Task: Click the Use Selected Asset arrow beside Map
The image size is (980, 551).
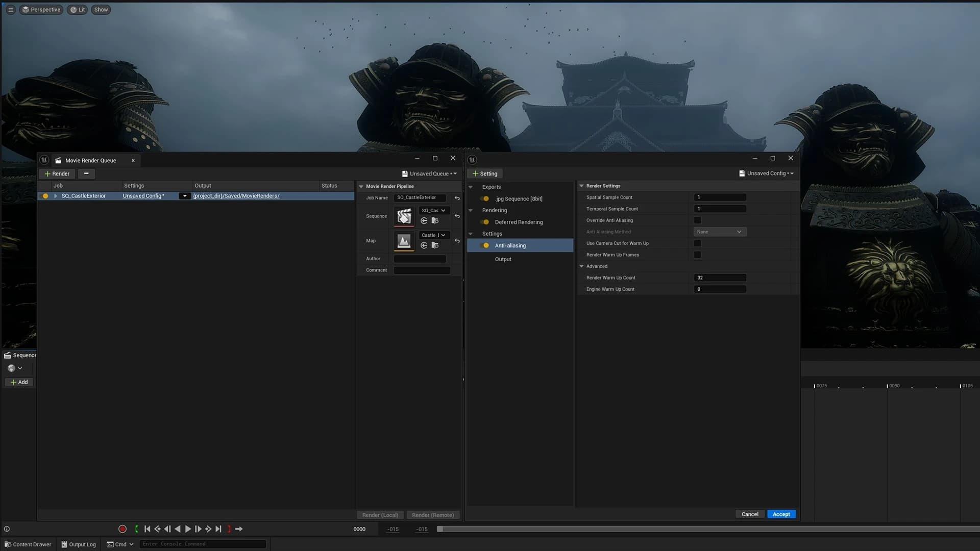Action: point(424,245)
